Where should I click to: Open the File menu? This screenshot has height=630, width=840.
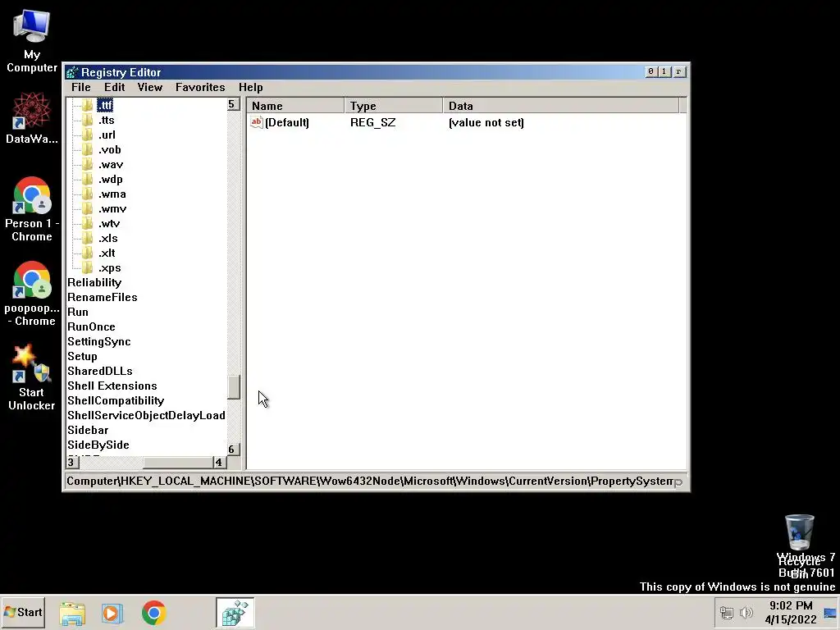(81, 87)
